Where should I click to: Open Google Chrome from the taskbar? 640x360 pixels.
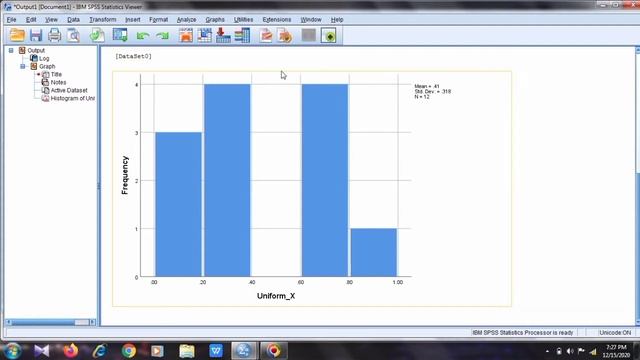[129, 351]
